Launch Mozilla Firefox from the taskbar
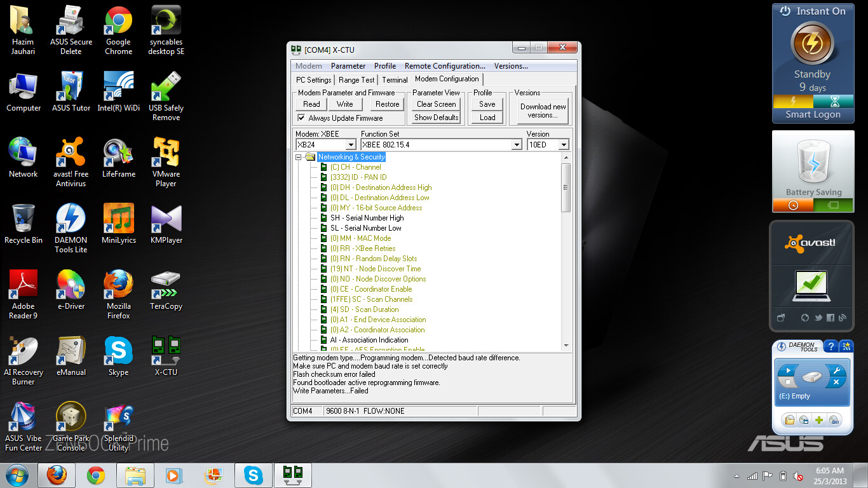 click(57, 475)
